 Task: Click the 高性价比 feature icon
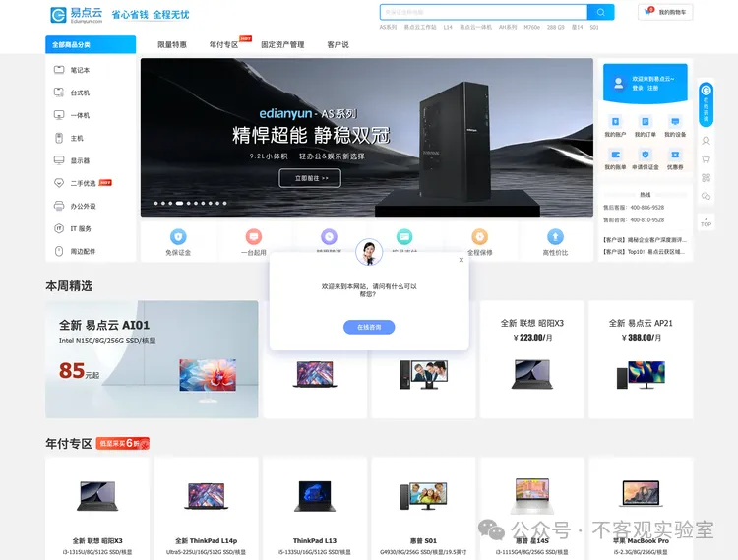coord(555,237)
